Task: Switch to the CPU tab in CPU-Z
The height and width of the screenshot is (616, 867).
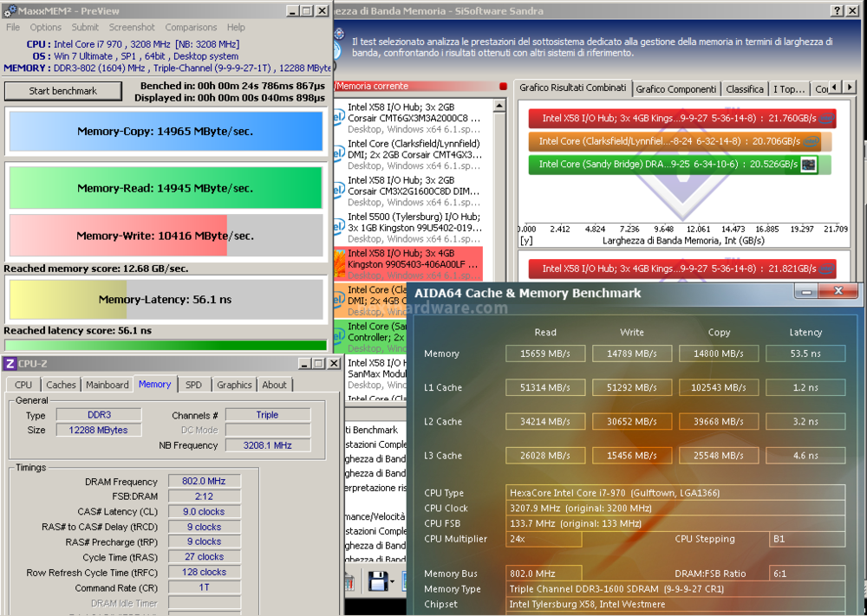Action: pos(23,385)
